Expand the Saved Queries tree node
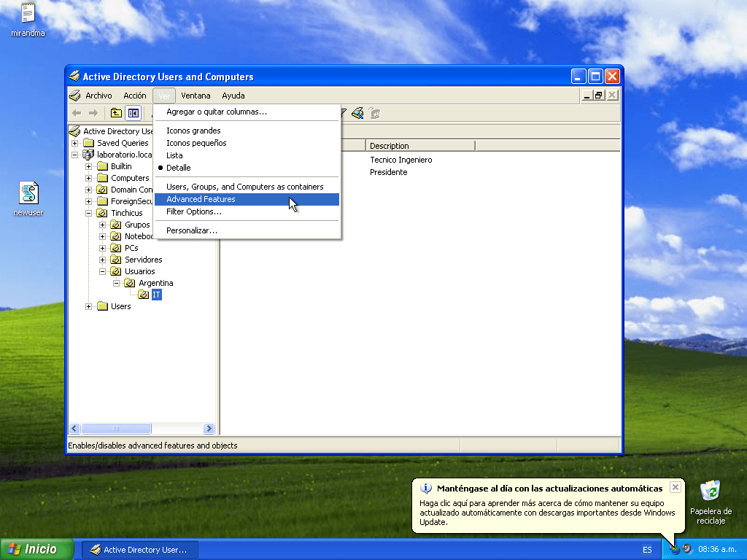Screen dimensions: 747x560 tap(75, 143)
